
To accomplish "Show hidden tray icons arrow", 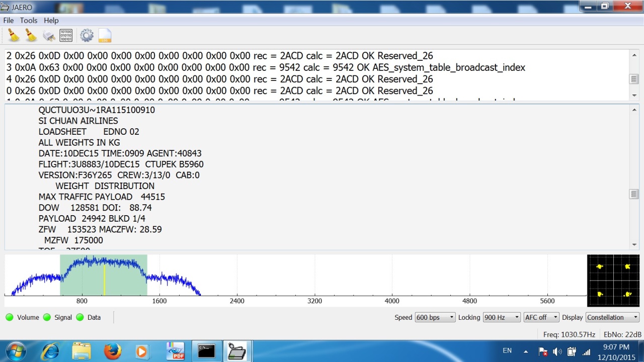I will (526, 351).
